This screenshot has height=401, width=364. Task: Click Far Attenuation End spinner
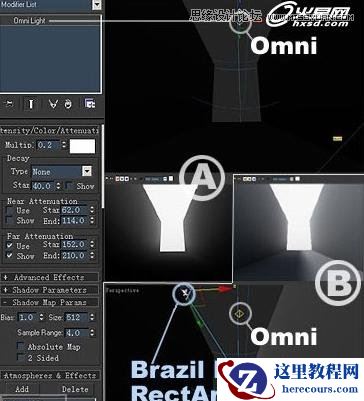[92, 256]
